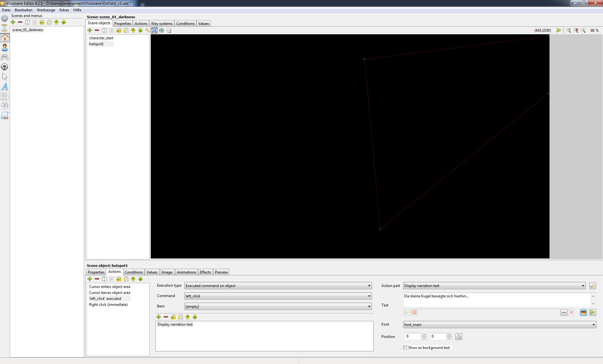The width and height of the screenshot is (603, 364).
Task: Stop speech sound playback button
Action: [x=414, y=312]
